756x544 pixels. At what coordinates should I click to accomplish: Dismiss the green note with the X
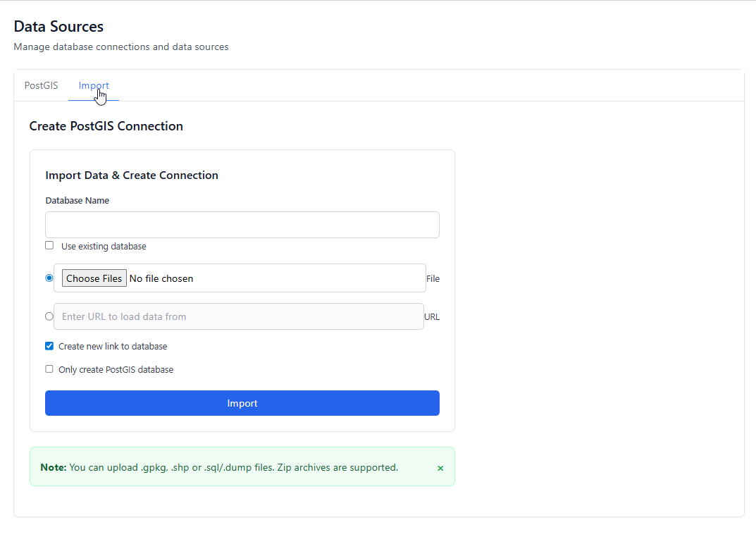440,468
